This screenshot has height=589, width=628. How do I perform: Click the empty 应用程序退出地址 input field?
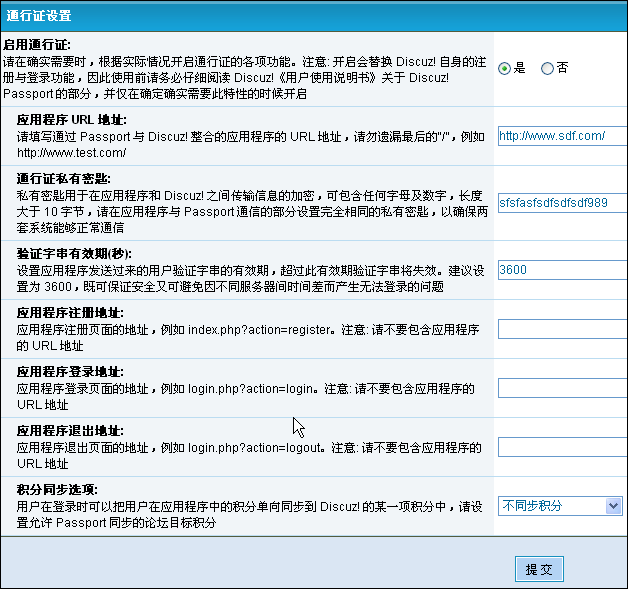pos(562,447)
